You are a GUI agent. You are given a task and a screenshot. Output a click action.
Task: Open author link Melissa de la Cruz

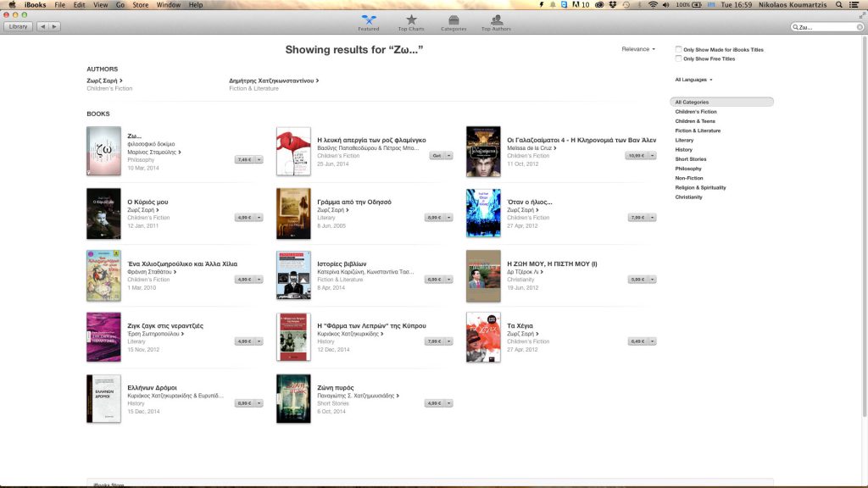tap(531, 148)
